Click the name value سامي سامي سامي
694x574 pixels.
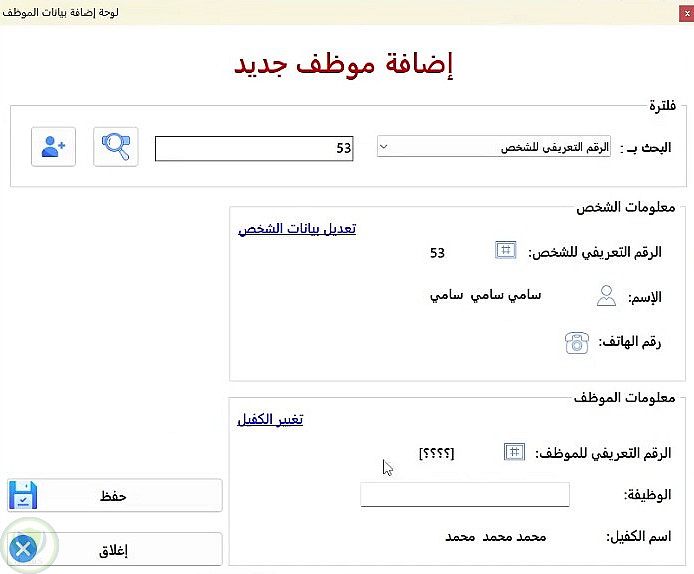(x=486, y=295)
